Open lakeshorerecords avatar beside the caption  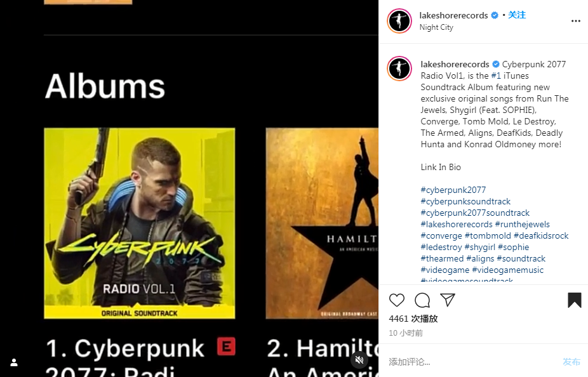[399, 69]
